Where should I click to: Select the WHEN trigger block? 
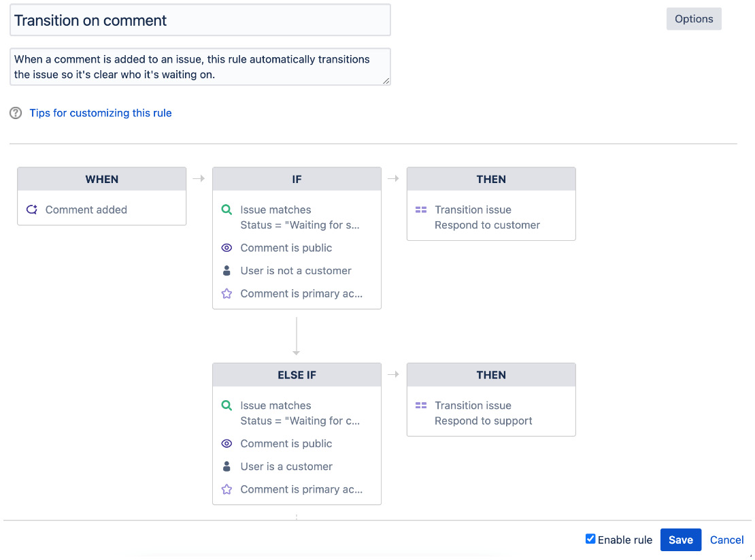(x=101, y=179)
